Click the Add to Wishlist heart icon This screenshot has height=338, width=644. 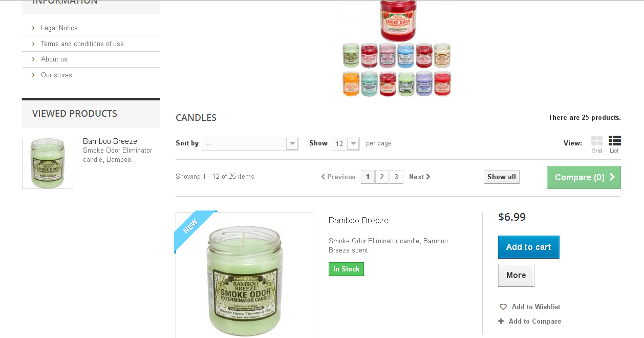[503, 307]
